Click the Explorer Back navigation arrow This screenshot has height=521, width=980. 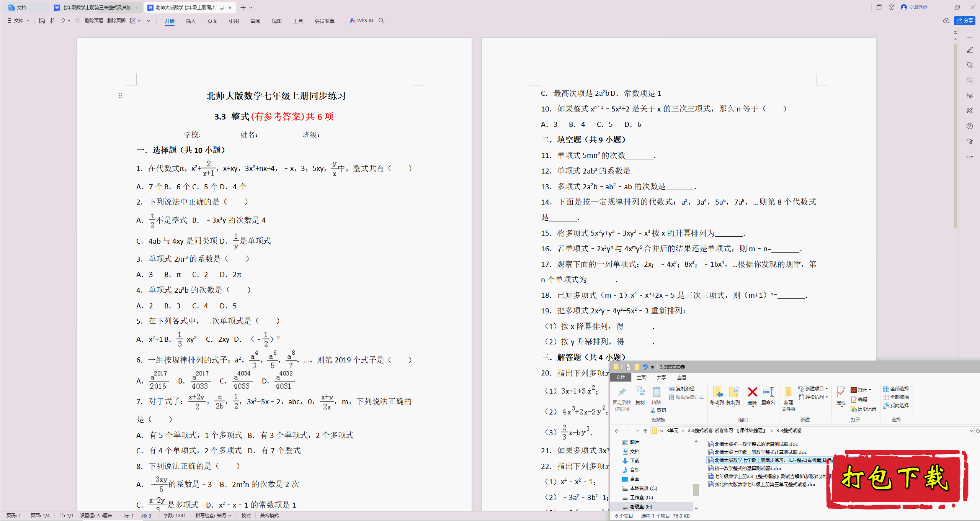tap(617, 431)
